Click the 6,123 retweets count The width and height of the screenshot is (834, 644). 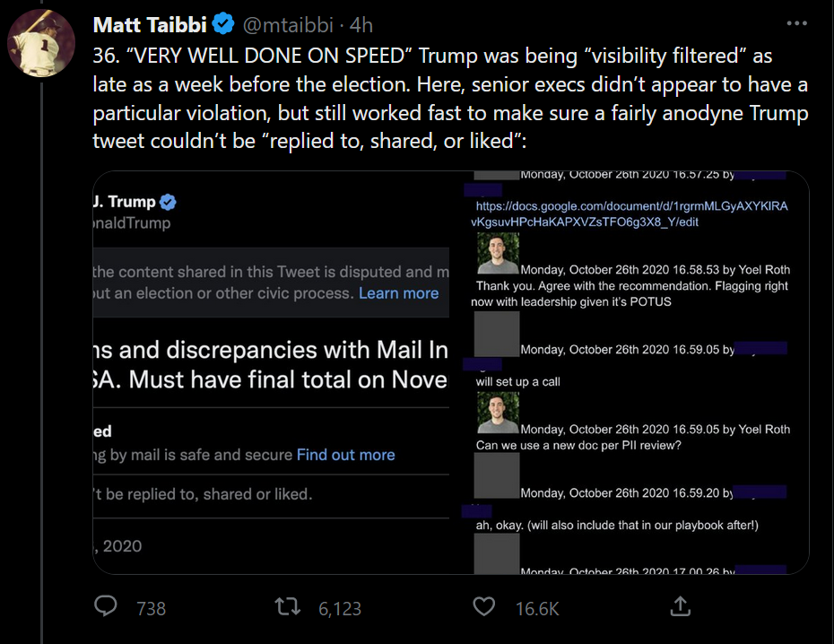340,608
